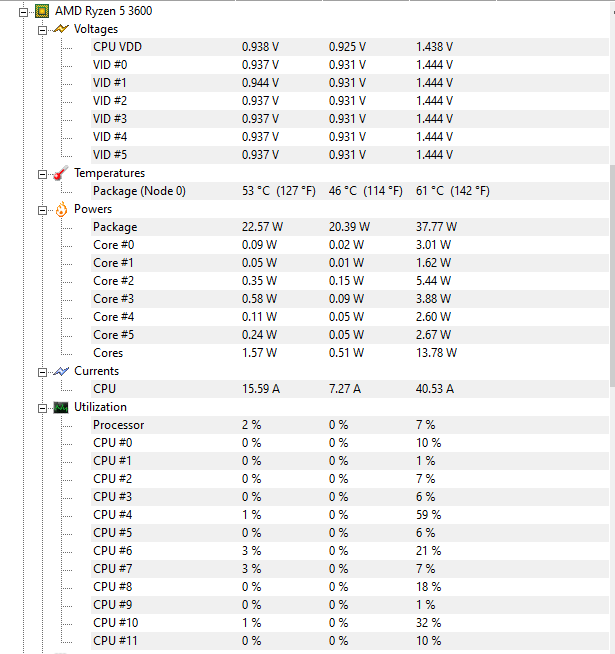Select the CPU VDD voltage row
Screen dimensions: 615x654
click(350, 47)
